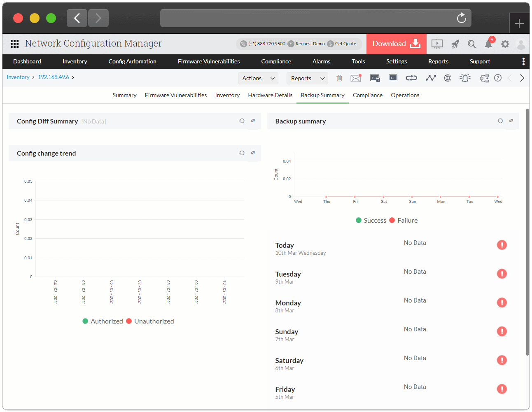Open the apps grid launcher icon

click(x=15, y=44)
